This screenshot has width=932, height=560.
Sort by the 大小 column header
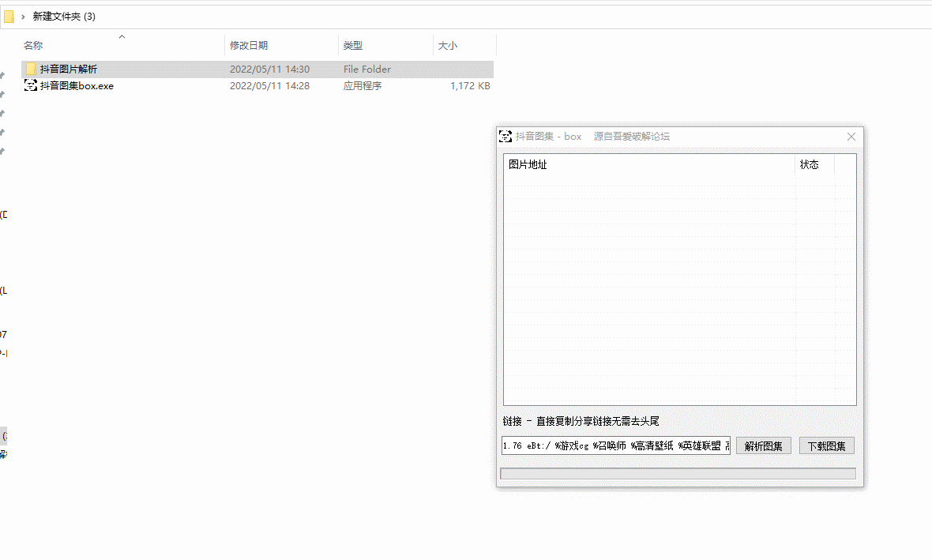click(x=447, y=45)
